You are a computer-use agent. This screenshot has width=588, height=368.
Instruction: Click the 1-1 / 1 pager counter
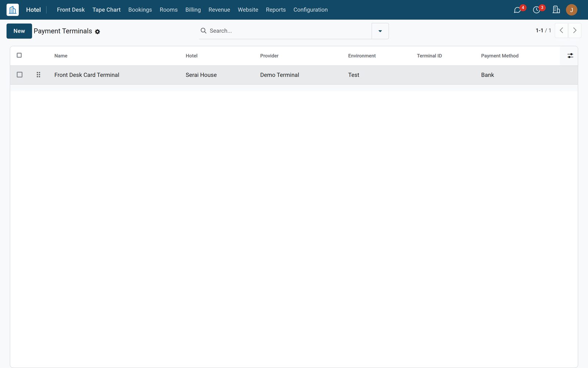click(x=543, y=31)
